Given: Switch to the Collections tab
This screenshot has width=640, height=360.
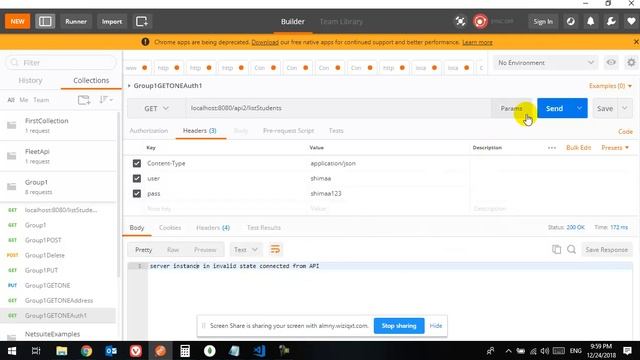Looking at the screenshot, I should tap(91, 80).
